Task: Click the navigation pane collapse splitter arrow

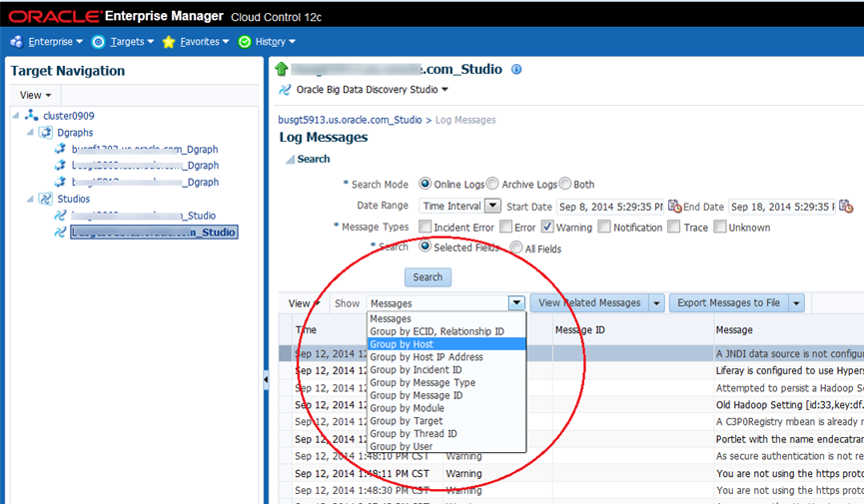Action: (266, 380)
